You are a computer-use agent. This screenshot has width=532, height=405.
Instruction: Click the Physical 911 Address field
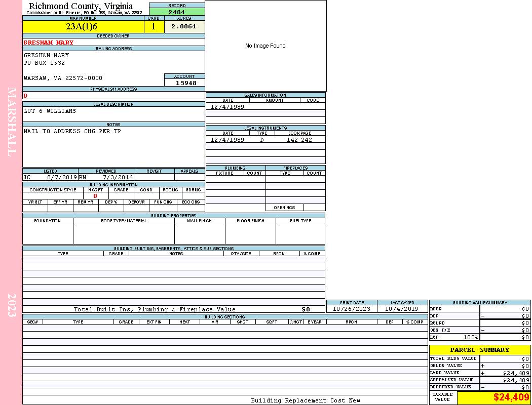pos(113,95)
